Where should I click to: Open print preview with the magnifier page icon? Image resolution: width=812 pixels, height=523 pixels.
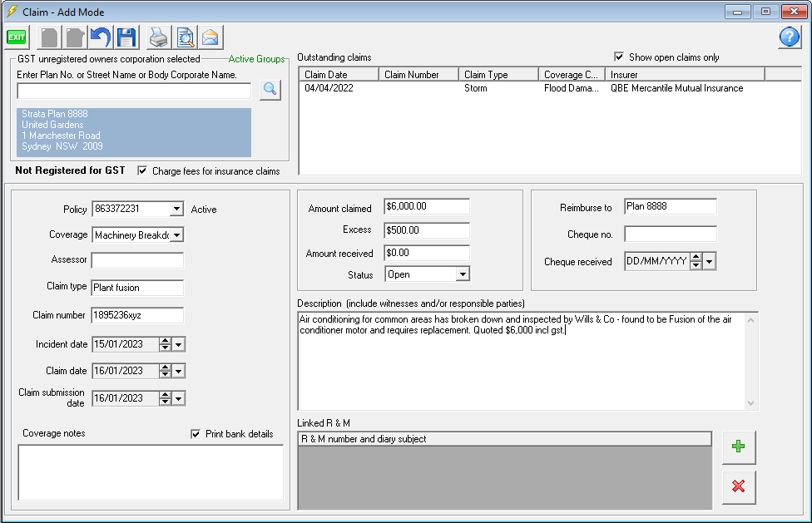pyautogui.click(x=185, y=37)
